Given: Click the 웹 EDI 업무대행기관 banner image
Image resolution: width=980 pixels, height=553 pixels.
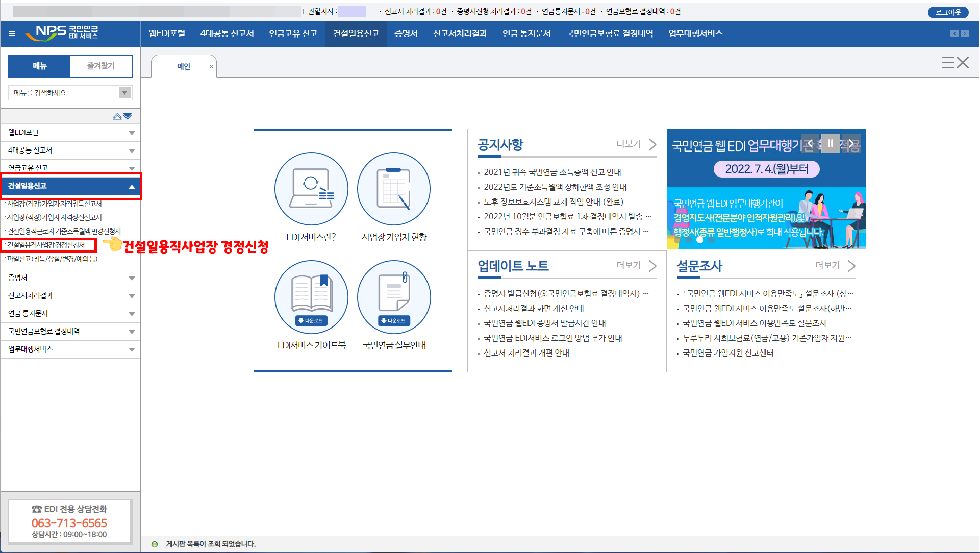Looking at the screenshot, I should pos(766,189).
